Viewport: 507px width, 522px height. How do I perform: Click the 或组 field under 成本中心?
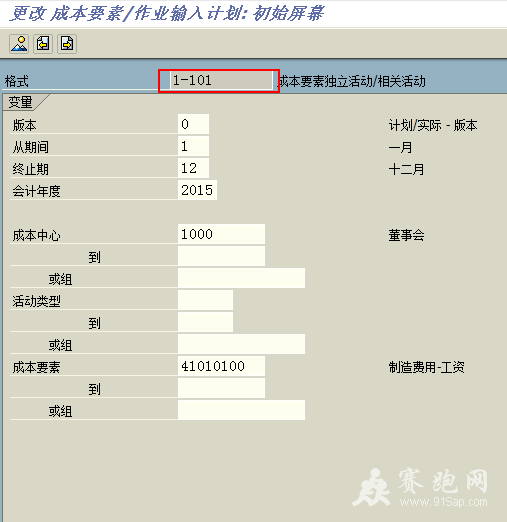click(x=241, y=278)
